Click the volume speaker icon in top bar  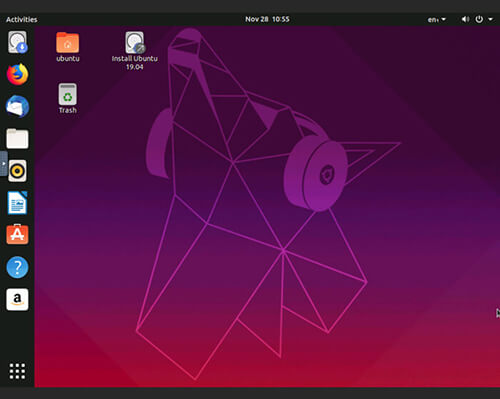click(x=465, y=19)
